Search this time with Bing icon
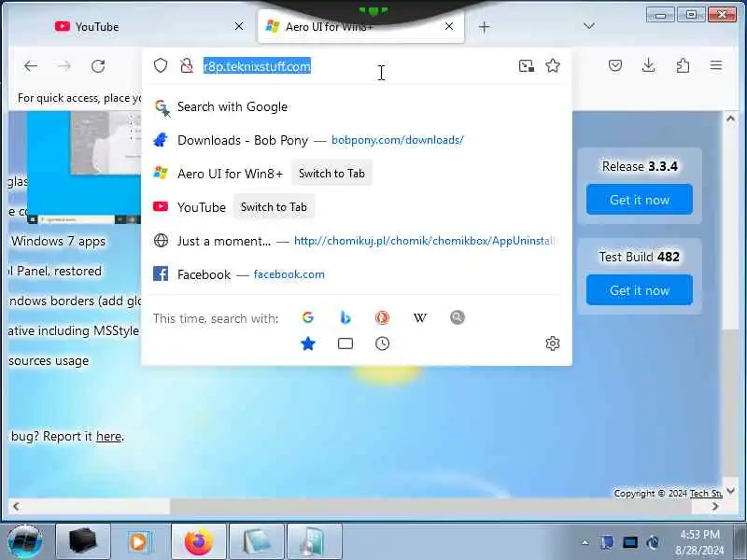Screen dimensions: 747x560 345,317
